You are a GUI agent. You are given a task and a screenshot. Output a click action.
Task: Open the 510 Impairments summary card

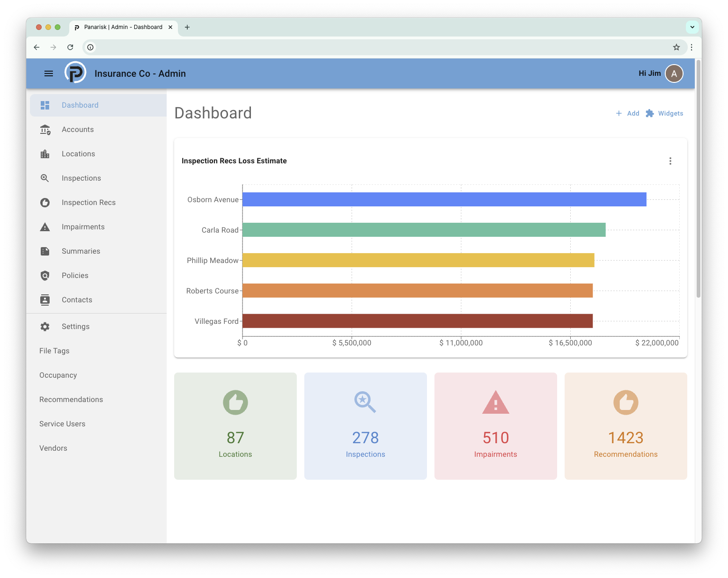(x=496, y=426)
